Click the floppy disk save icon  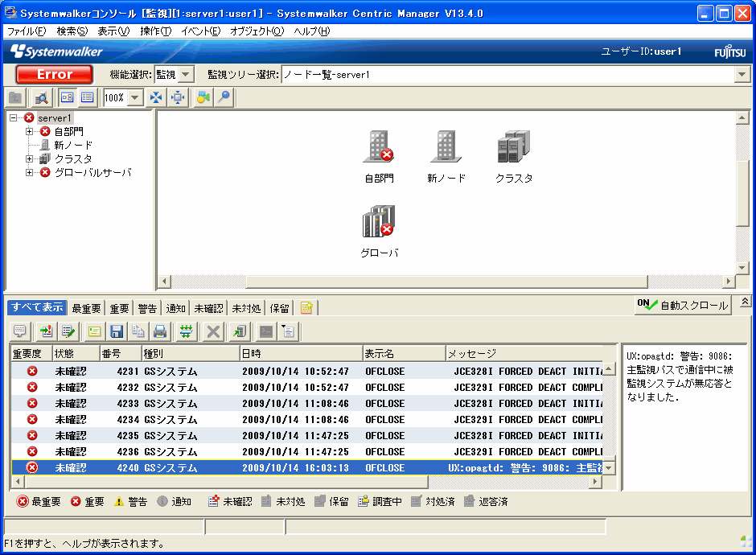(117, 331)
